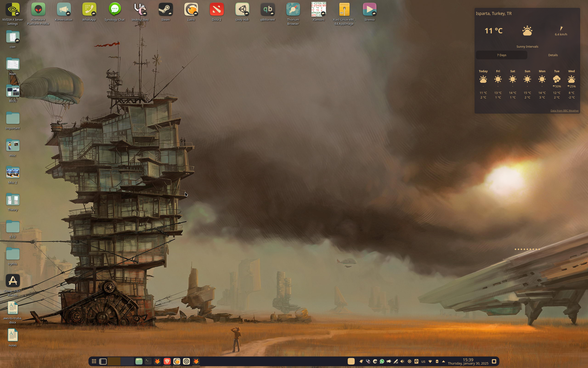Viewport: 588px width, 368px height.
Task: Switch to Details weather tab
Action: 553,55
